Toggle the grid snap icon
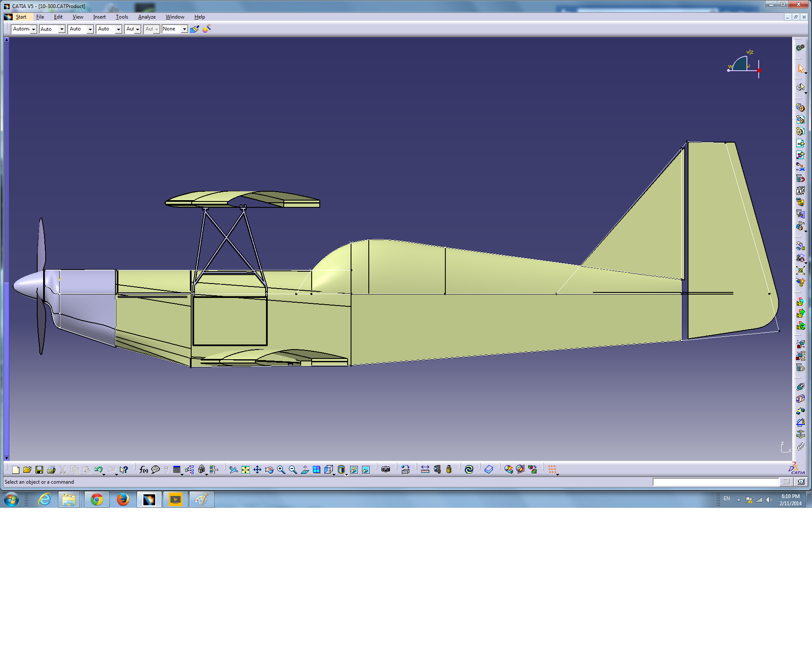 [x=552, y=469]
